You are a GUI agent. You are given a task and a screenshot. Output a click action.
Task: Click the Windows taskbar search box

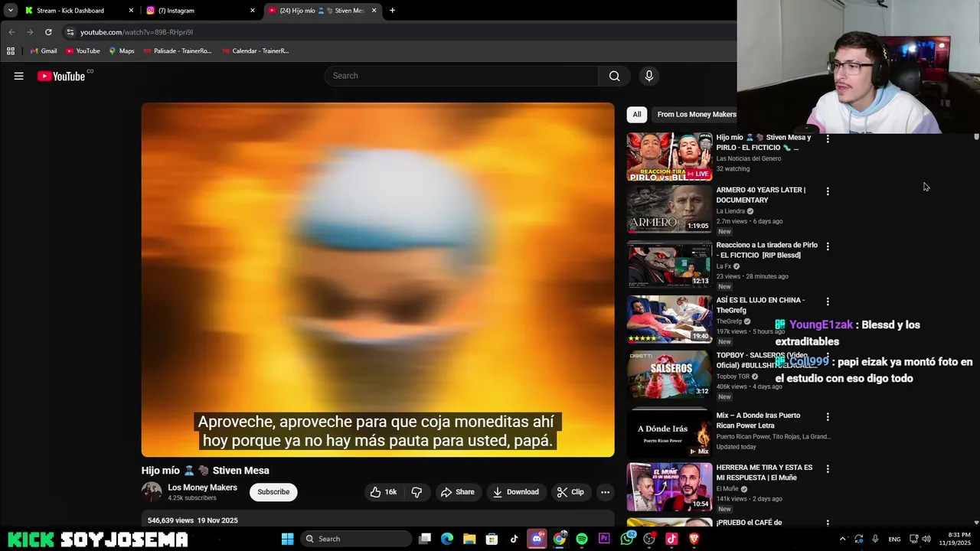coord(355,539)
